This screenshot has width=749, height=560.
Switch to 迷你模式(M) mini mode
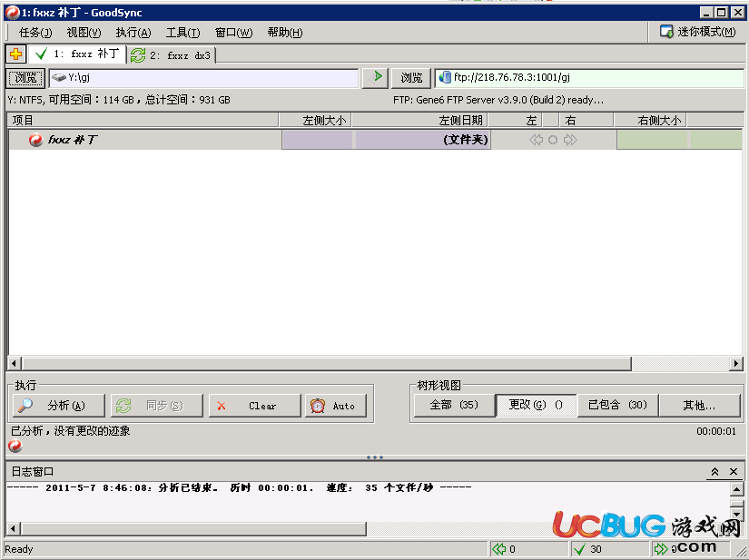(x=698, y=32)
